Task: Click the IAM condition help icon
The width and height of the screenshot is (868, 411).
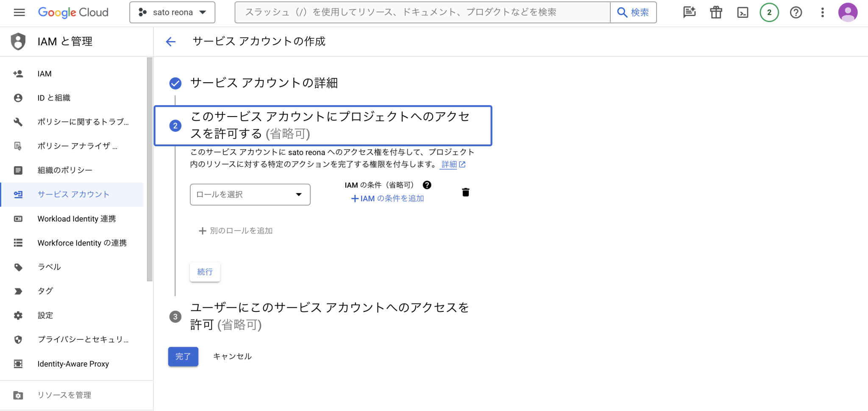Action: 427,185
